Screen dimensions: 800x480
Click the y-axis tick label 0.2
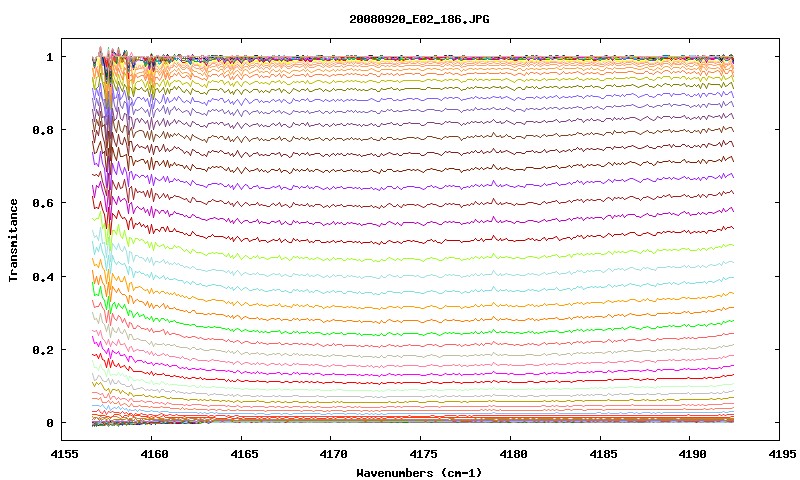click(43, 350)
